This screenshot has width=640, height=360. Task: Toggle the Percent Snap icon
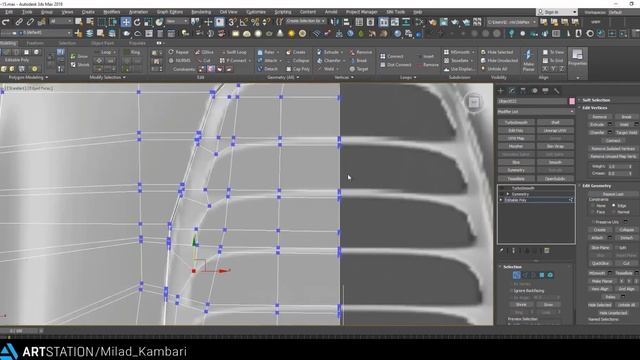[x=255, y=22]
